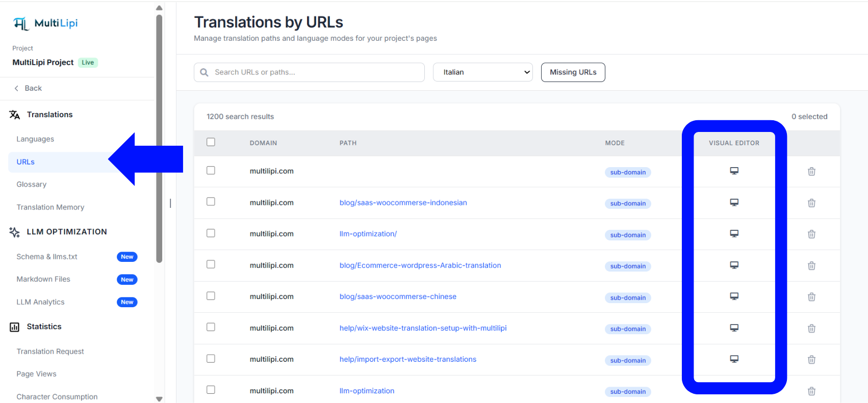
Task: Delete the help/wix-website-translation-setup-with-multilipi row
Action: click(x=811, y=329)
